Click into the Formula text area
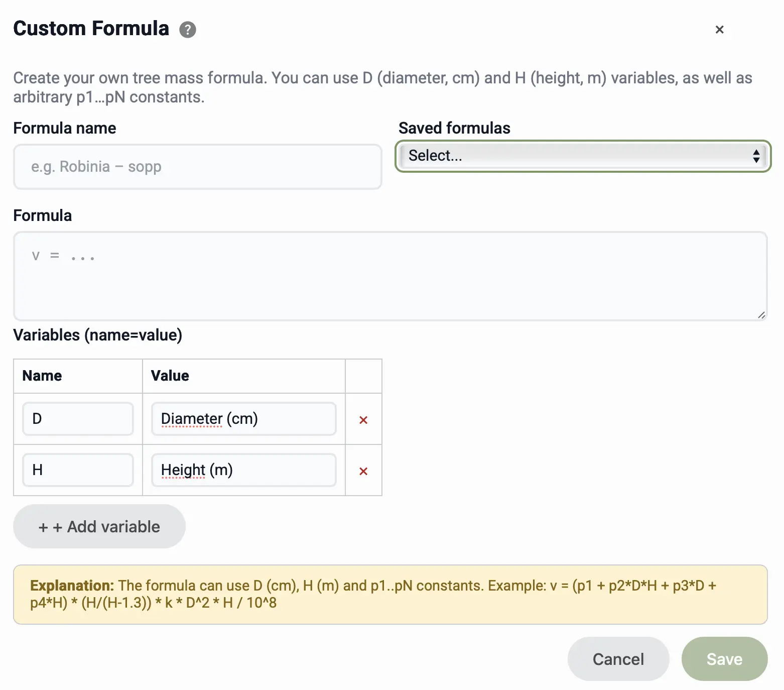 pyautogui.click(x=390, y=276)
